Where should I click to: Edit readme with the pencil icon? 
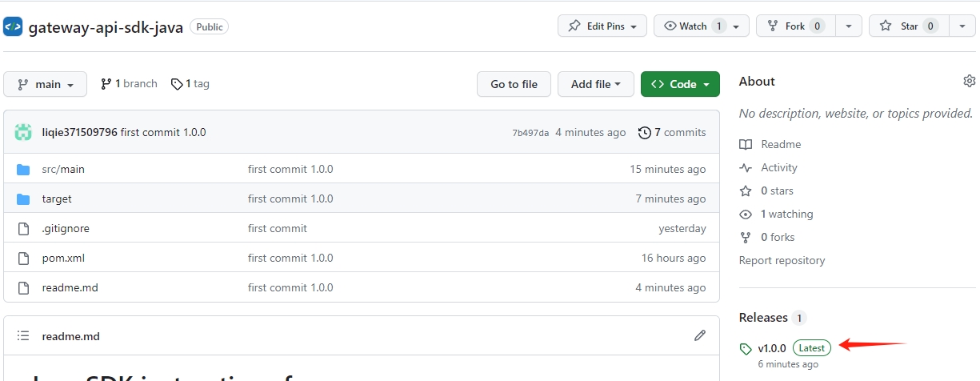click(700, 335)
